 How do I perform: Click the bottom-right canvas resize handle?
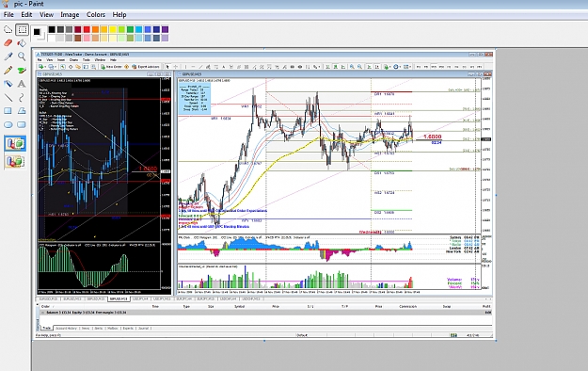point(496,341)
